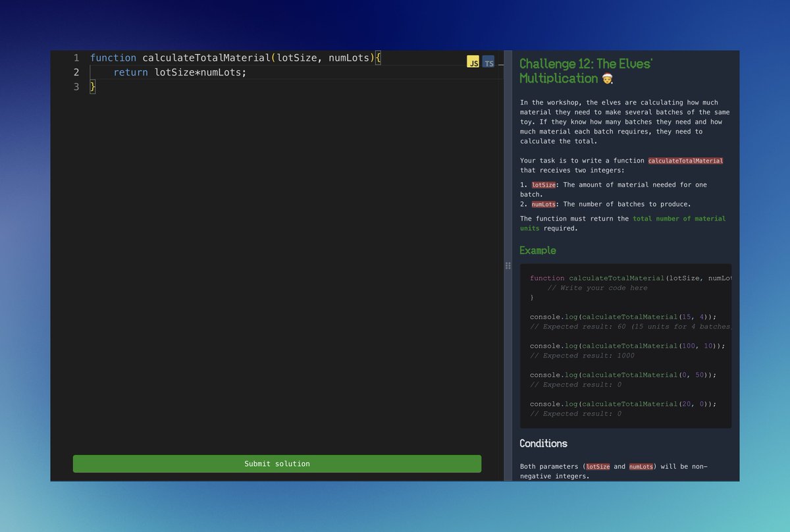The width and height of the screenshot is (790, 532).
Task: Click the 'Conditions' heading
Action: tap(543, 443)
